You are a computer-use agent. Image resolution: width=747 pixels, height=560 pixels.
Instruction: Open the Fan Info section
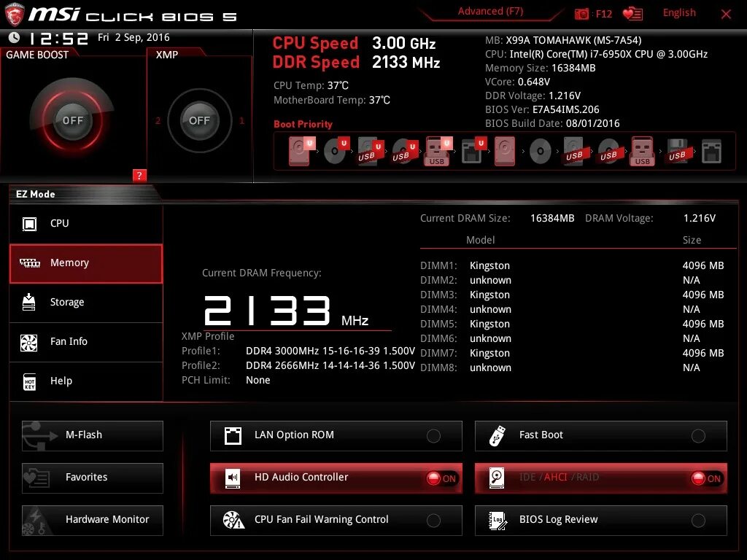pos(86,342)
